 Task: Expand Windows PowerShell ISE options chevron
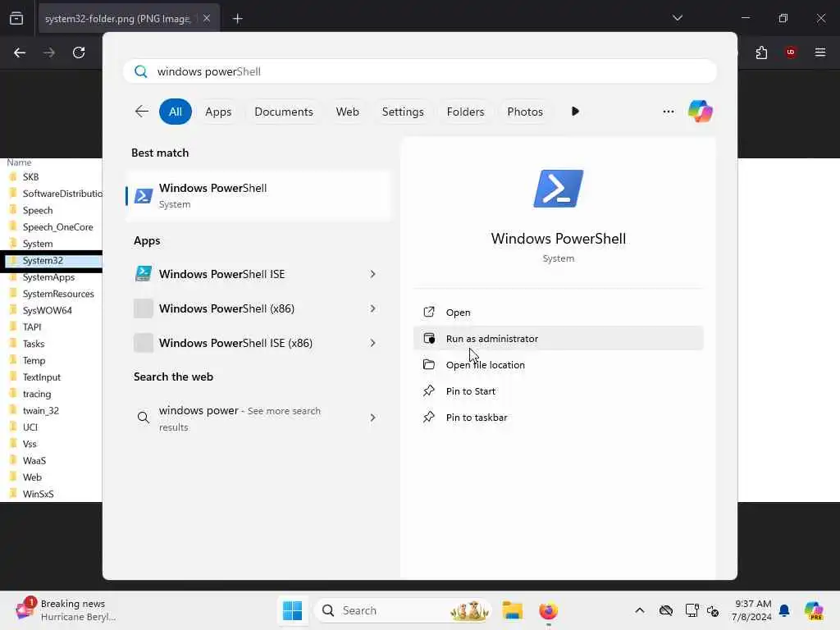pyautogui.click(x=373, y=274)
